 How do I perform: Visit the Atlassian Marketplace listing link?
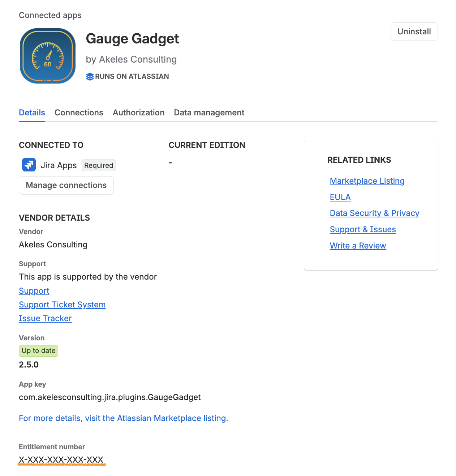click(124, 418)
